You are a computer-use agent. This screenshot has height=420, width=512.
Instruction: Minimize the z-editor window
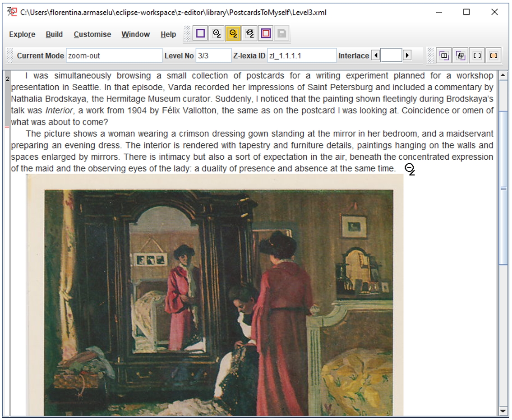[x=439, y=12]
